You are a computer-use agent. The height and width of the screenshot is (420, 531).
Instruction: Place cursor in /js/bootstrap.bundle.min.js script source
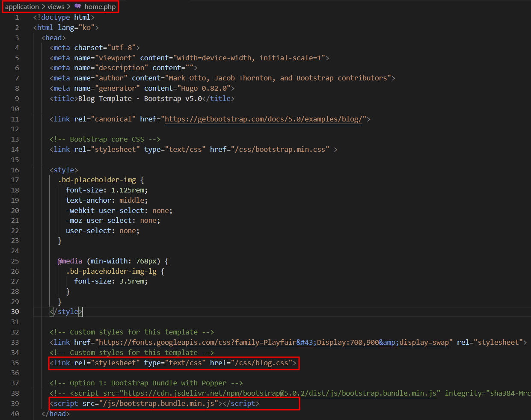point(158,403)
